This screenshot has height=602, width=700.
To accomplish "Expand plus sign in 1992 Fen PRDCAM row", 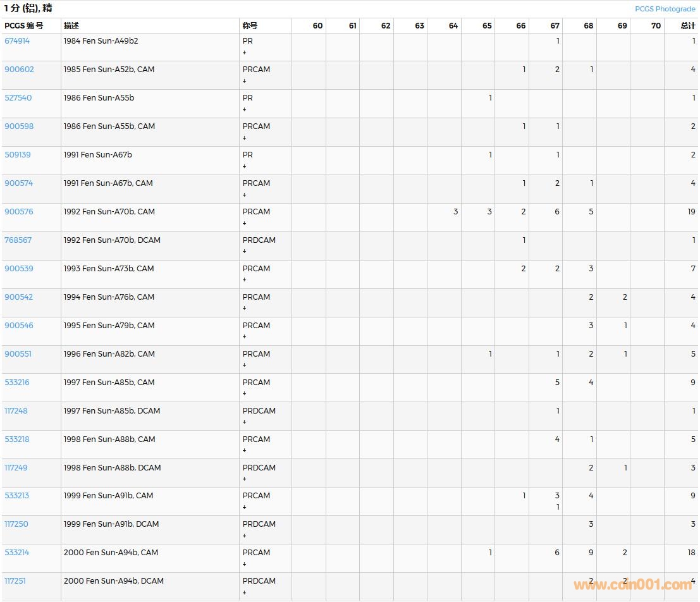I will (x=245, y=252).
